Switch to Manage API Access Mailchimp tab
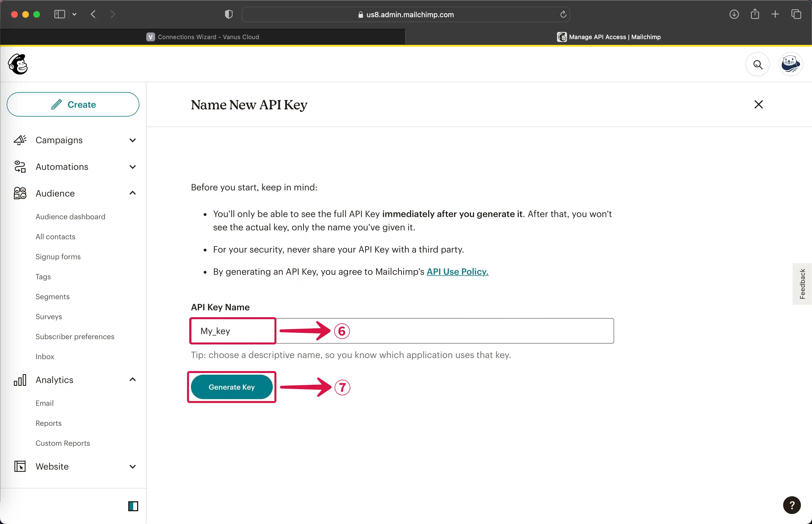 tap(609, 37)
